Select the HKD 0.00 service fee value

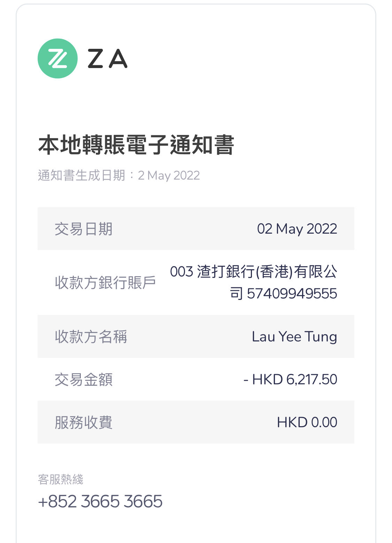307,422
